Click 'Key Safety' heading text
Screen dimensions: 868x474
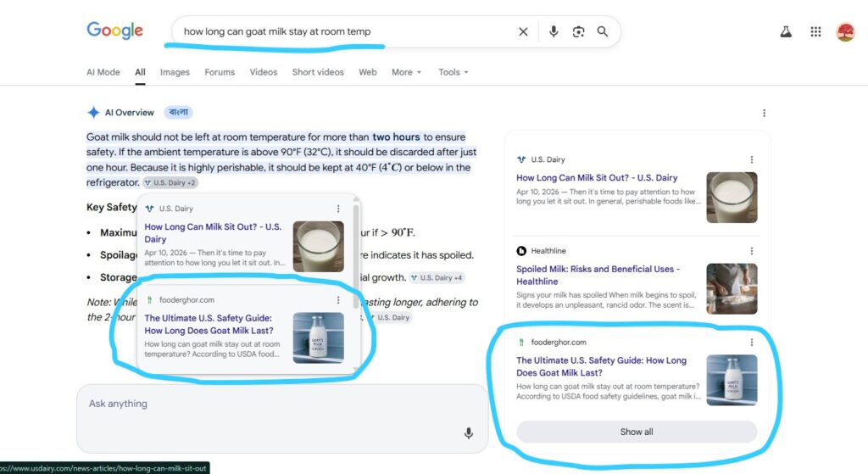coord(111,207)
